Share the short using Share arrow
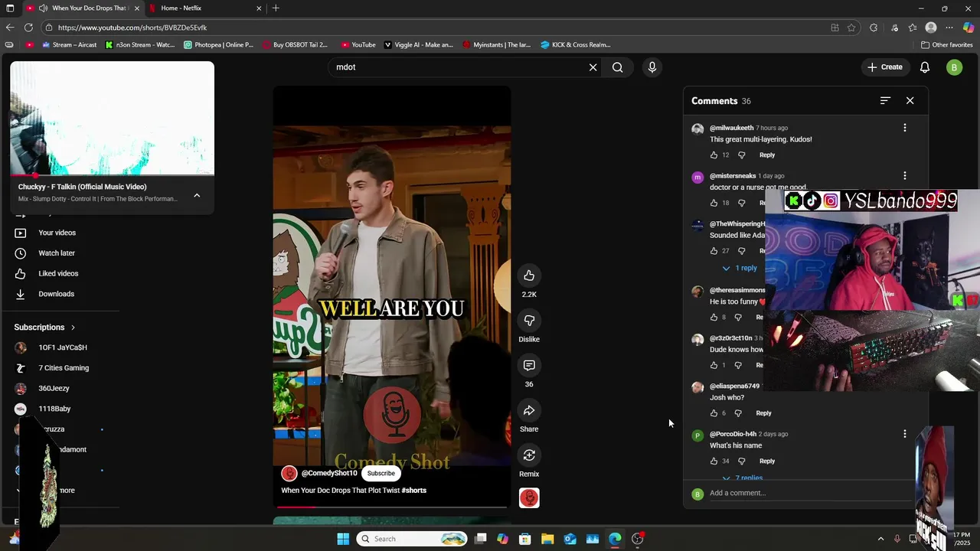980x551 pixels. point(529,411)
